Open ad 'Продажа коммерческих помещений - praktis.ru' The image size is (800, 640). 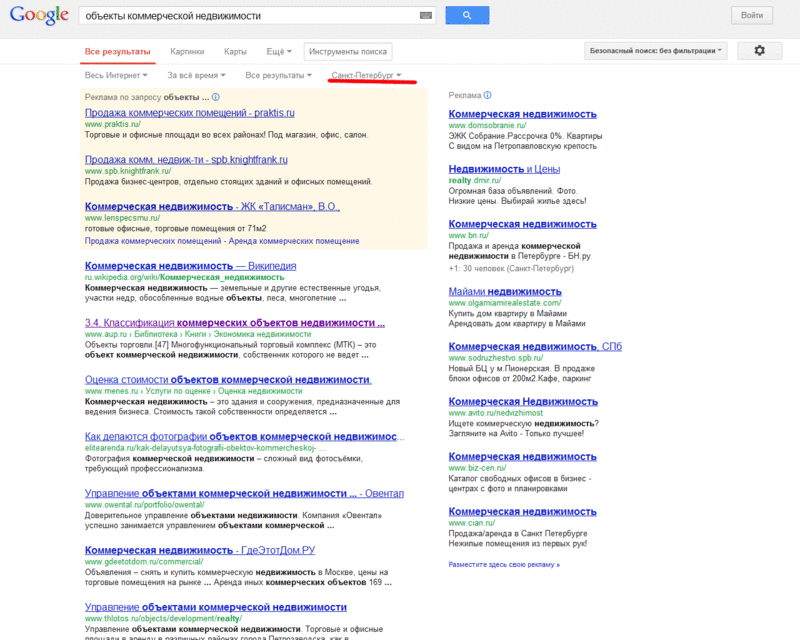coord(189,113)
